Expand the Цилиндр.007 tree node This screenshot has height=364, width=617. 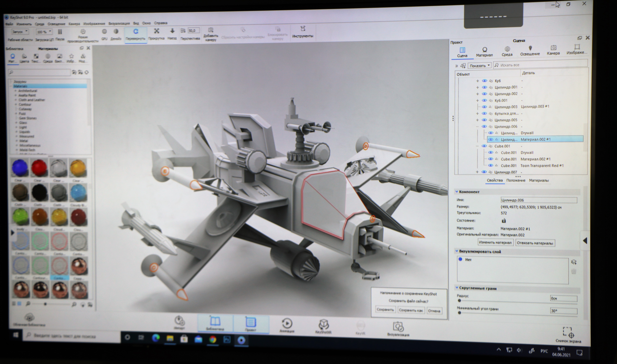477,172
